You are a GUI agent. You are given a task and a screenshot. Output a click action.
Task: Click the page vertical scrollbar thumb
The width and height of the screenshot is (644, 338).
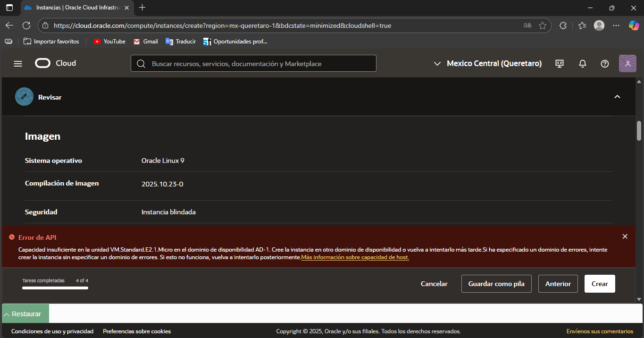click(x=639, y=130)
